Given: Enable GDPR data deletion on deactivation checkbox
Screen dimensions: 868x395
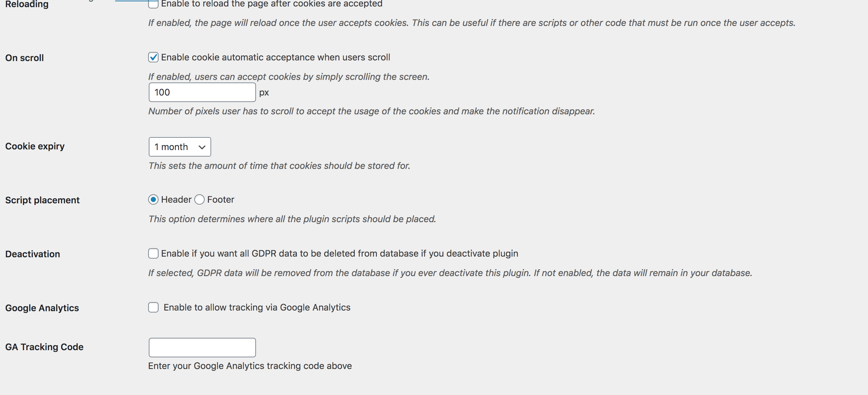Looking at the screenshot, I should [153, 253].
